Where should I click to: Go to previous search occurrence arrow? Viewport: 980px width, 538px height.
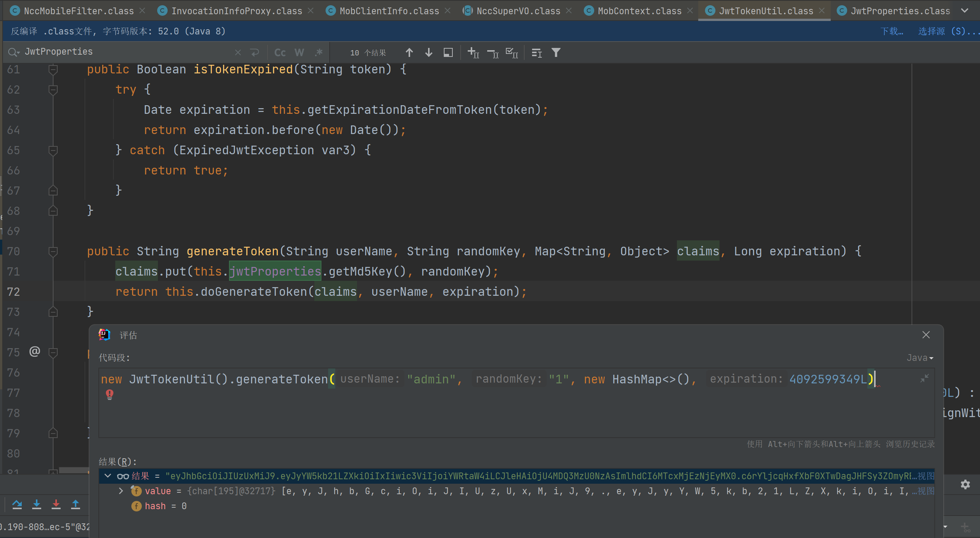pos(409,52)
